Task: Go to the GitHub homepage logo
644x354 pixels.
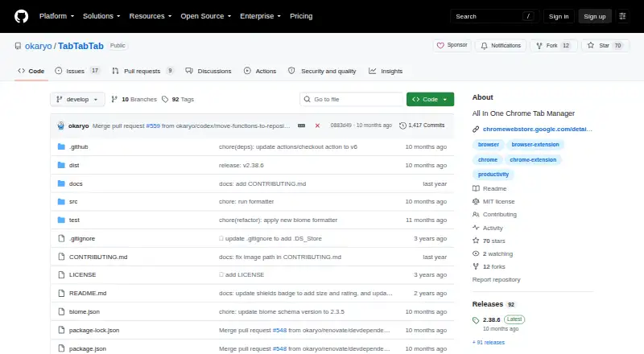Action: pyautogui.click(x=22, y=16)
